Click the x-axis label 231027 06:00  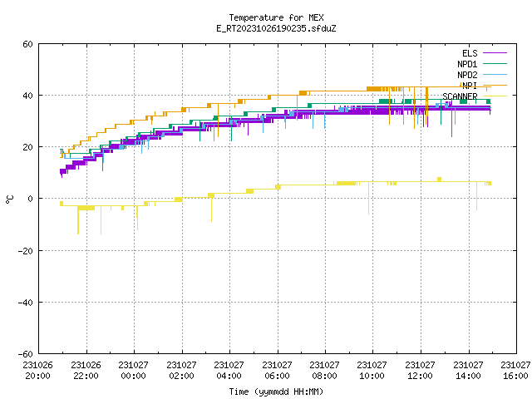[x=277, y=371]
